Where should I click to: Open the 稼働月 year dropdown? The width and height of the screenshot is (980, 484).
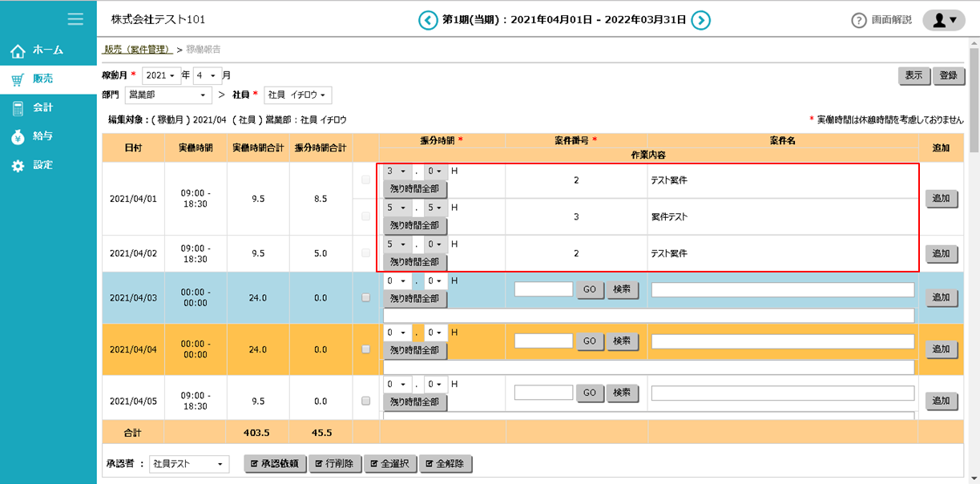click(161, 75)
